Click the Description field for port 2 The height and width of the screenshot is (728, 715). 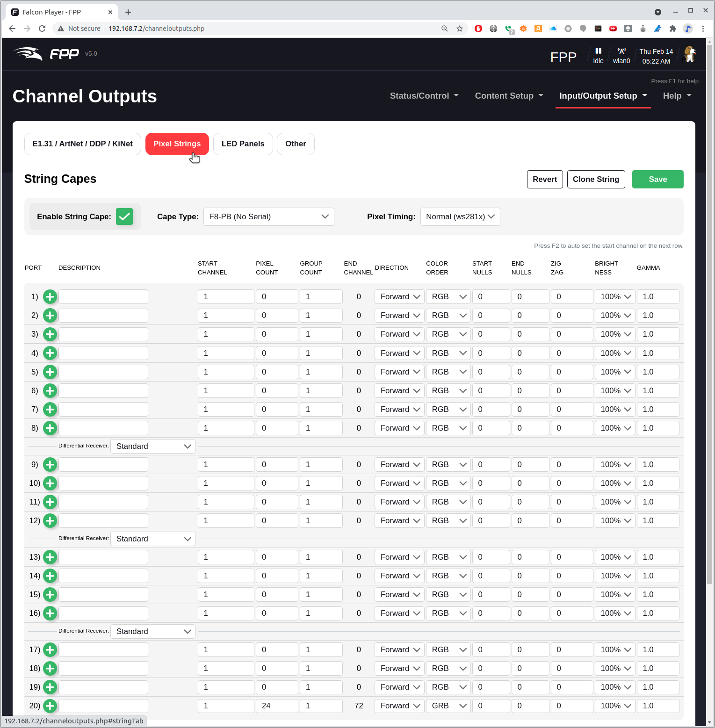point(103,315)
